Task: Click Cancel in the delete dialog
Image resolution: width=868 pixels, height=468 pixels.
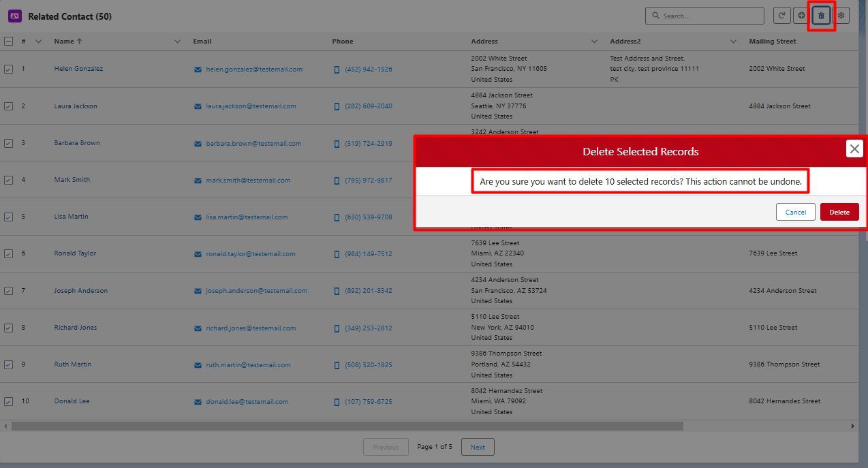Action: [x=796, y=212]
